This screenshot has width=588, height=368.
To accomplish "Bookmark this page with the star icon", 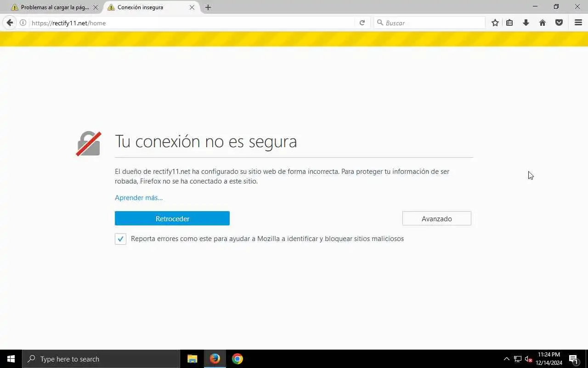I will tap(495, 23).
